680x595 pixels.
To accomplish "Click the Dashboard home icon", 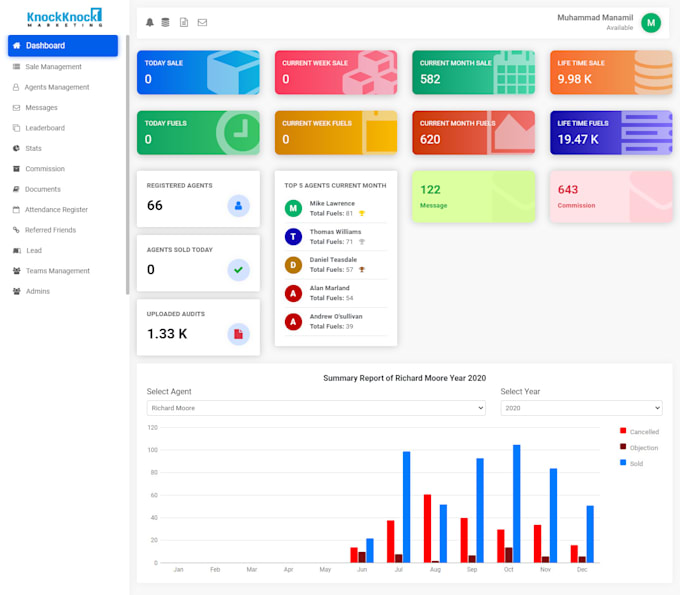I will [x=16, y=46].
